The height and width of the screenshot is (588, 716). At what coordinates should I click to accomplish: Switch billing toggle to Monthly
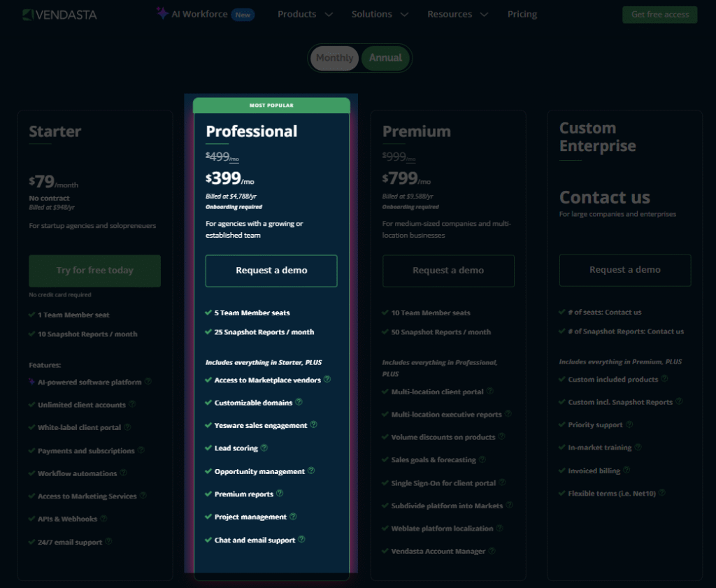(x=334, y=58)
